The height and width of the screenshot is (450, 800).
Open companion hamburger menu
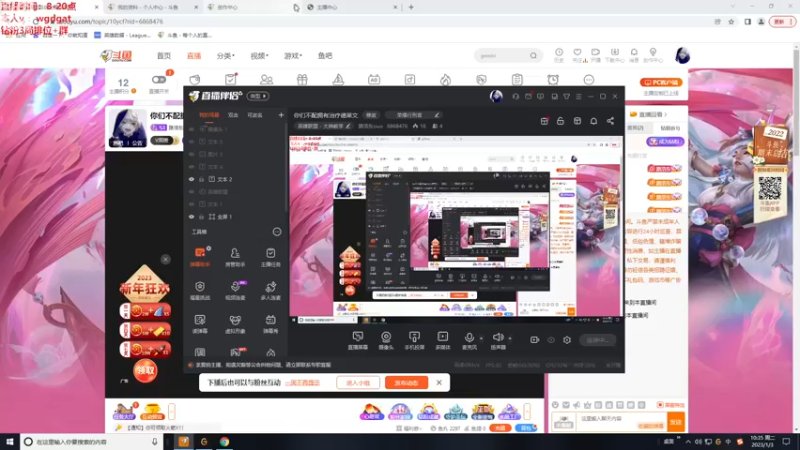click(x=579, y=96)
